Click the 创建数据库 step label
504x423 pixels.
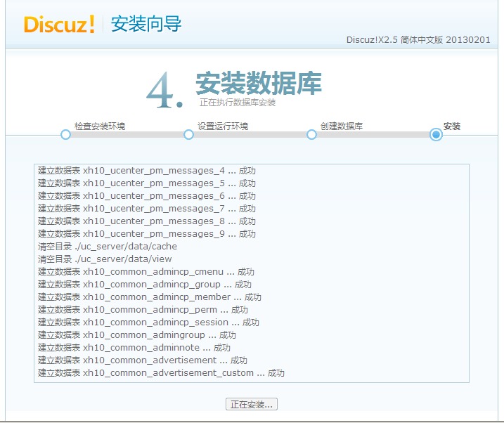342,126
